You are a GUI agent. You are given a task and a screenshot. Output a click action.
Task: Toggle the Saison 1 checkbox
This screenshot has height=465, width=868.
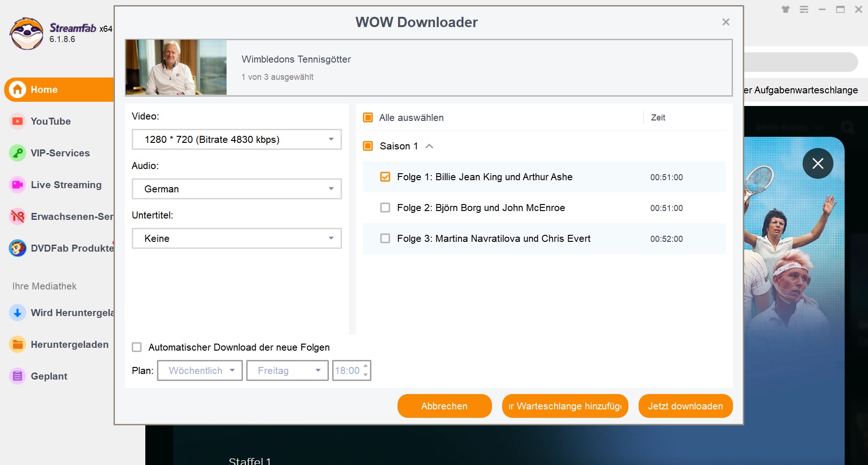pyautogui.click(x=368, y=146)
